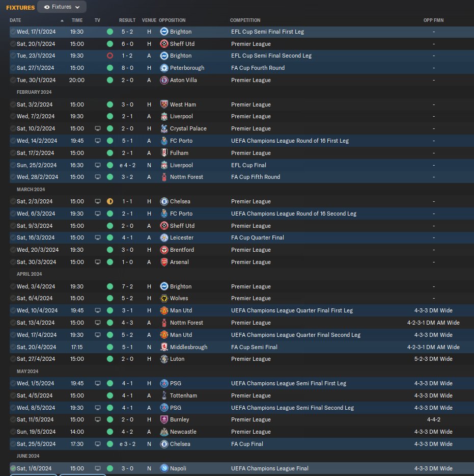Sort by the OPP FMN column header
474x476 pixels.
coord(433,20)
